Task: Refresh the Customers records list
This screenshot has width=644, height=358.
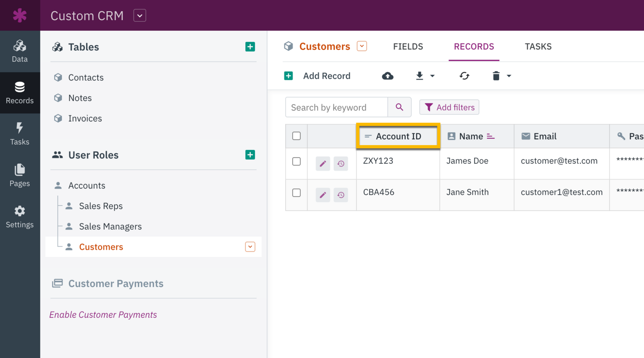Action: click(x=464, y=76)
